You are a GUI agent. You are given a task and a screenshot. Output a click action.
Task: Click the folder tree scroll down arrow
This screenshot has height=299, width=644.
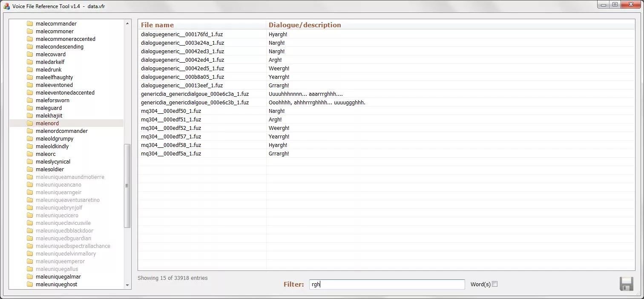[x=127, y=285]
